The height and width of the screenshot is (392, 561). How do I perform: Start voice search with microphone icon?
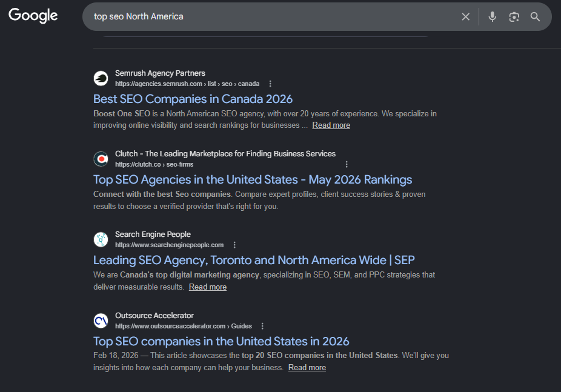click(493, 17)
